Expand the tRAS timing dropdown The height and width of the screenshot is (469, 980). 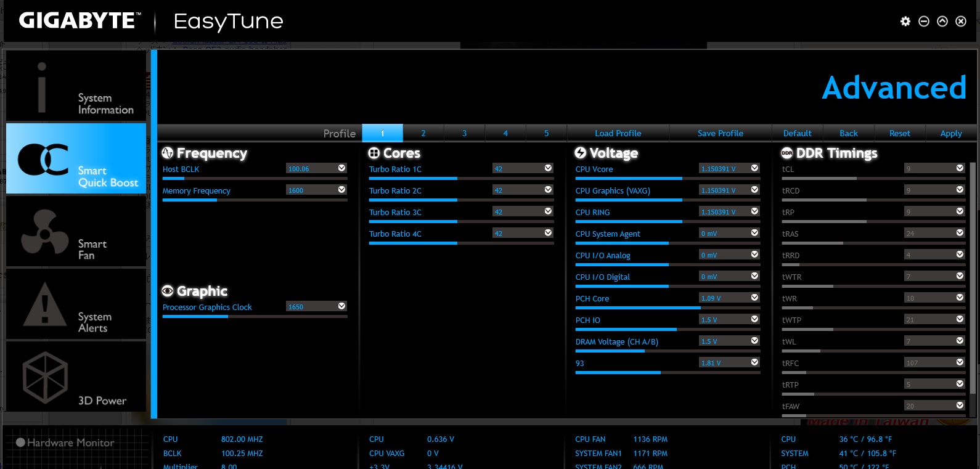click(960, 233)
